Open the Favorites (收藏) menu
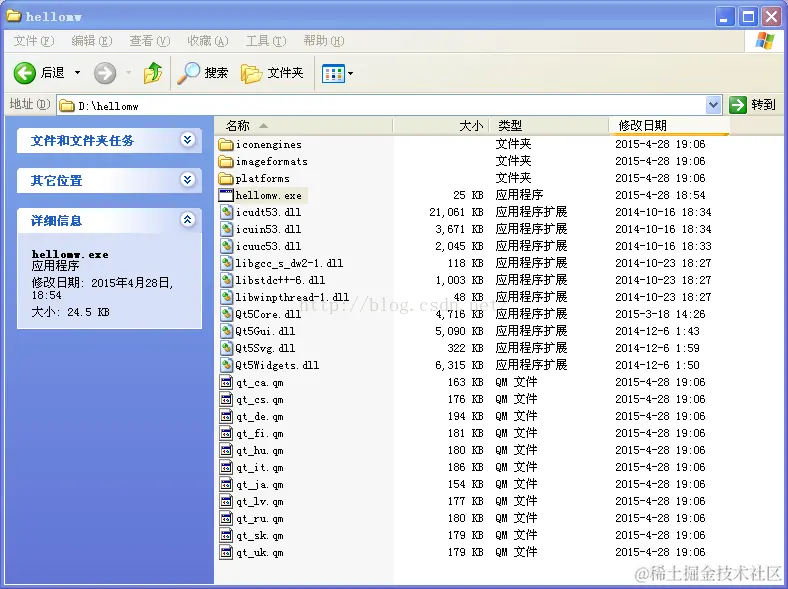Screen dimensions: 788x589 click(208, 41)
